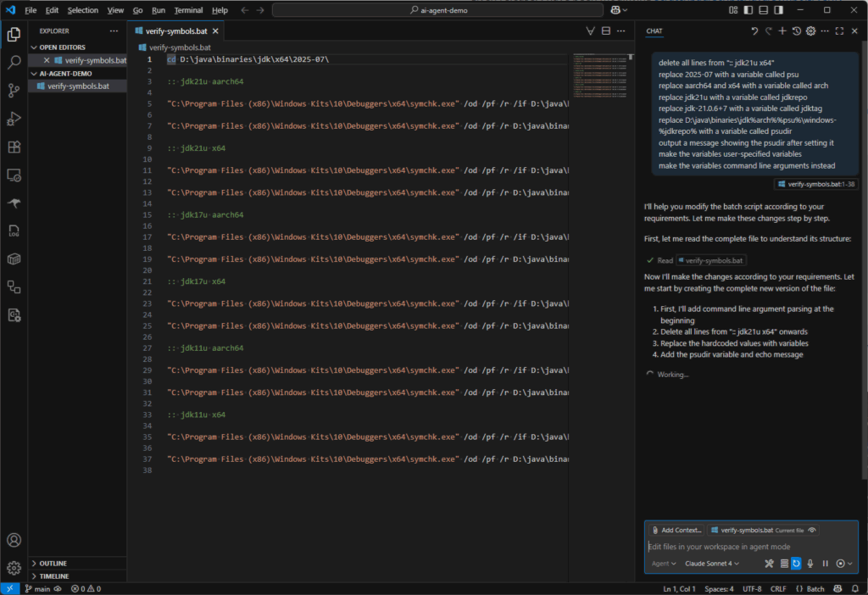Toggle the primary side bar layout button
This screenshot has width=868, height=595.
point(748,10)
